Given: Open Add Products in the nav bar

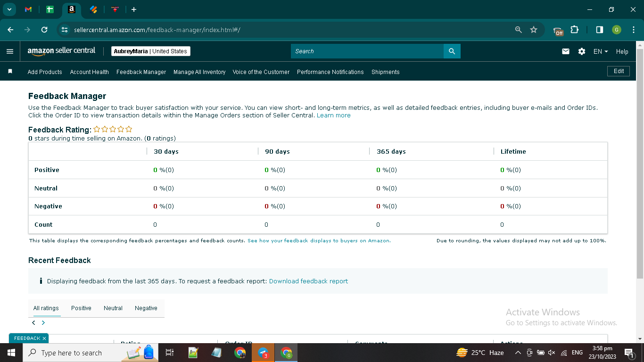Looking at the screenshot, I should tap(45, 72).
